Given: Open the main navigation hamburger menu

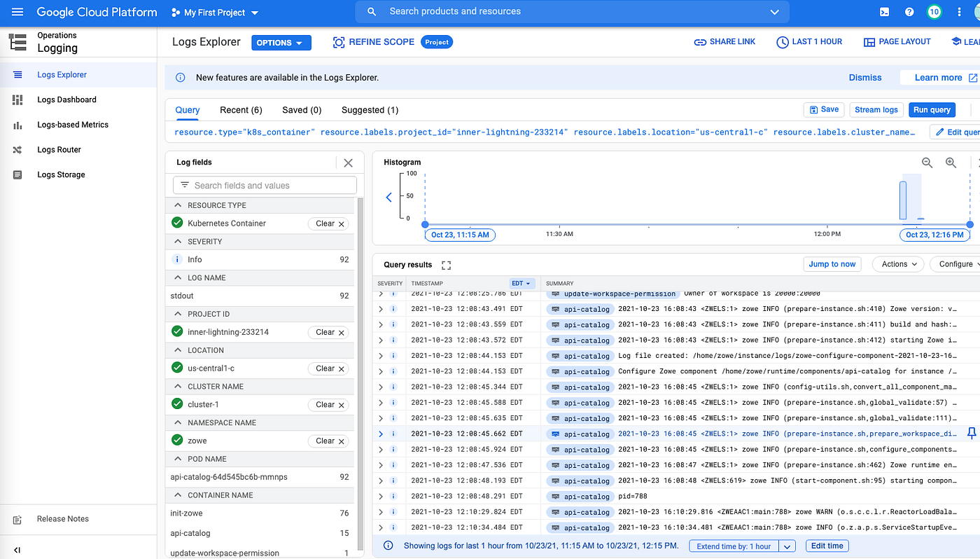Looking at the screenshot, I should [x=17, y=12].
